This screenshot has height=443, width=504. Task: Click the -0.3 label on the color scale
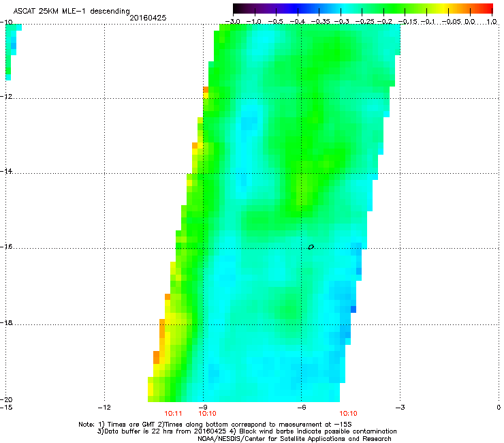341,22
